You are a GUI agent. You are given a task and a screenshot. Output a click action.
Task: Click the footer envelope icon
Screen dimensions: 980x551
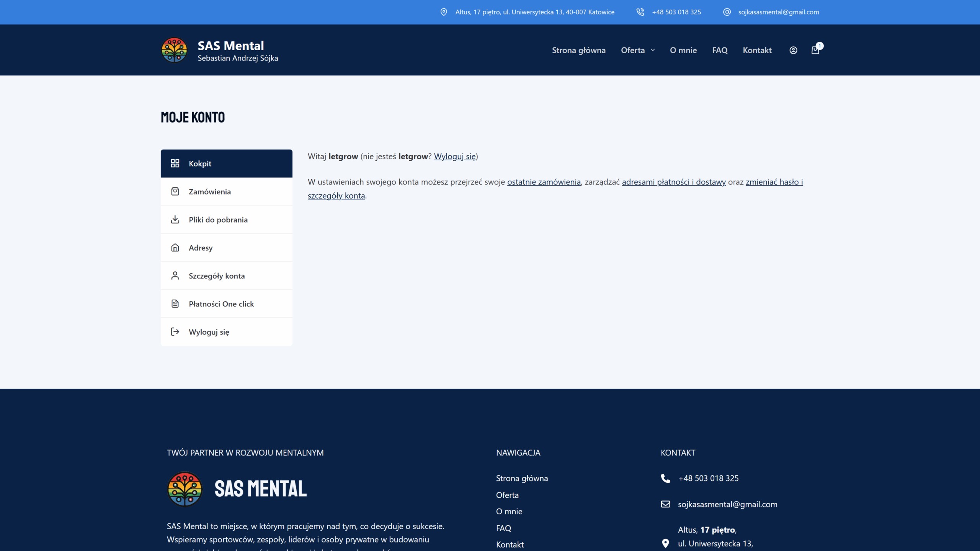point(665,504)
